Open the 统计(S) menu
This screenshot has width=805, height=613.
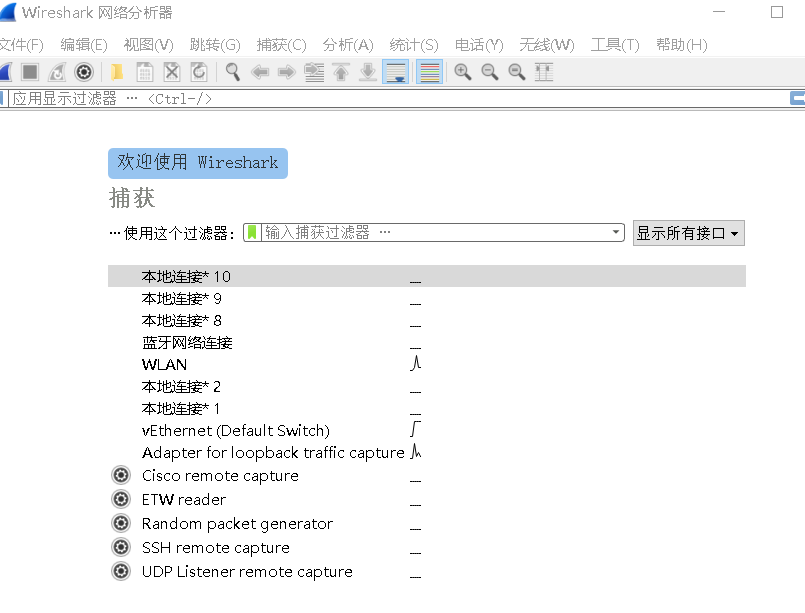coord(413,45)
